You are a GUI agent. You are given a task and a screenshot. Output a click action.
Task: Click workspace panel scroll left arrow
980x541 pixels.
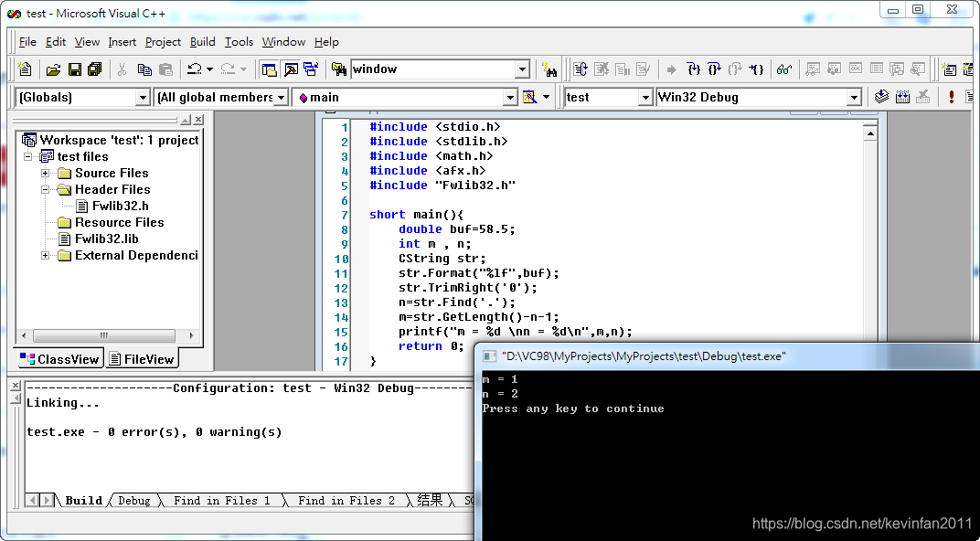(x=25, y=335)
